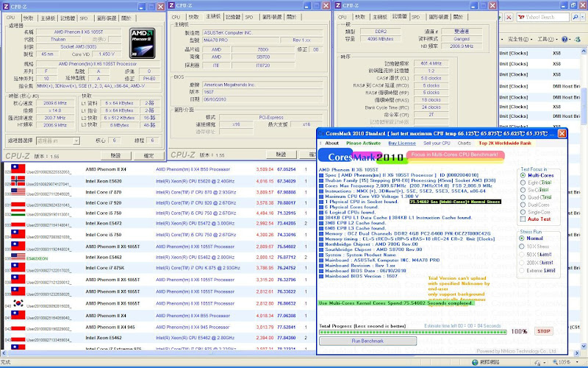The image size is (588, 368).
Task: Open 圖形裝置 tab in middle CPU-Z window
Action: click(x=272, y=17)
